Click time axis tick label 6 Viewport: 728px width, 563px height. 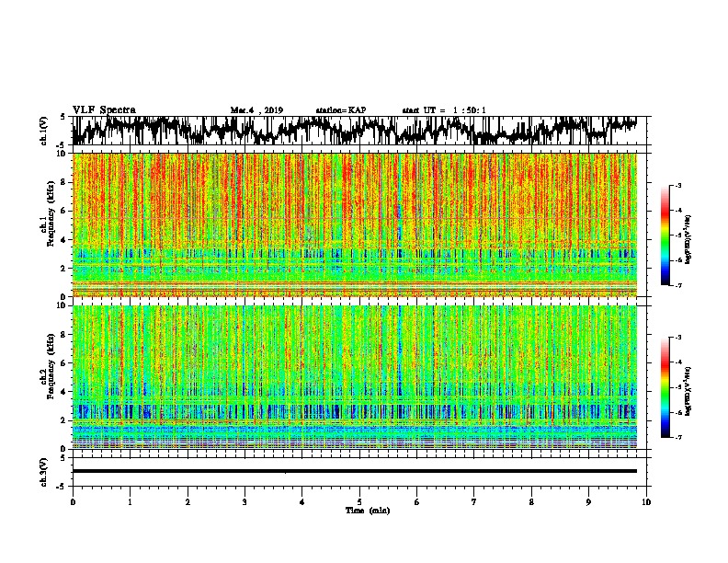point(416,502)
